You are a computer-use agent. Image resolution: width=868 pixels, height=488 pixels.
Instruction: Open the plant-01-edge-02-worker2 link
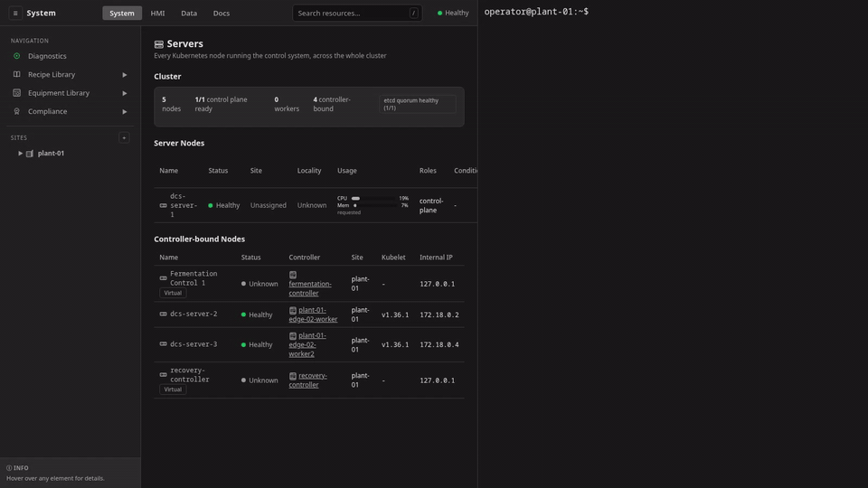(x=307, y=344)
